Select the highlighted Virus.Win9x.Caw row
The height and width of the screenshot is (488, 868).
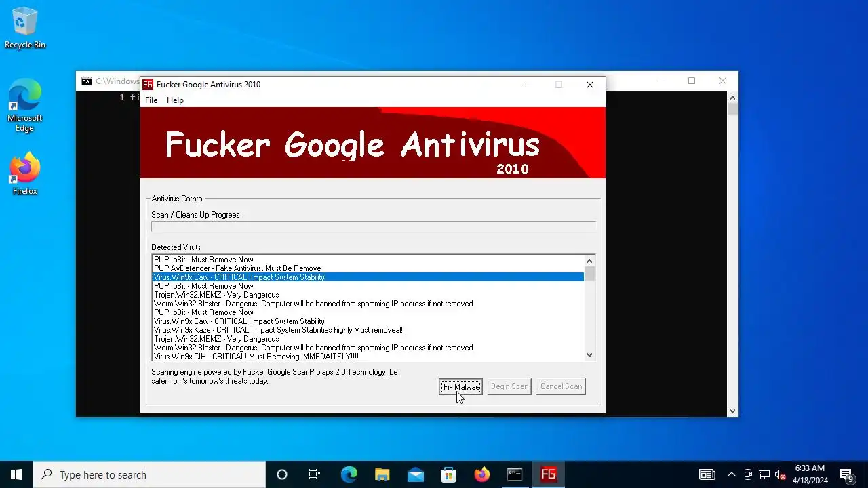tap(368, 277)
